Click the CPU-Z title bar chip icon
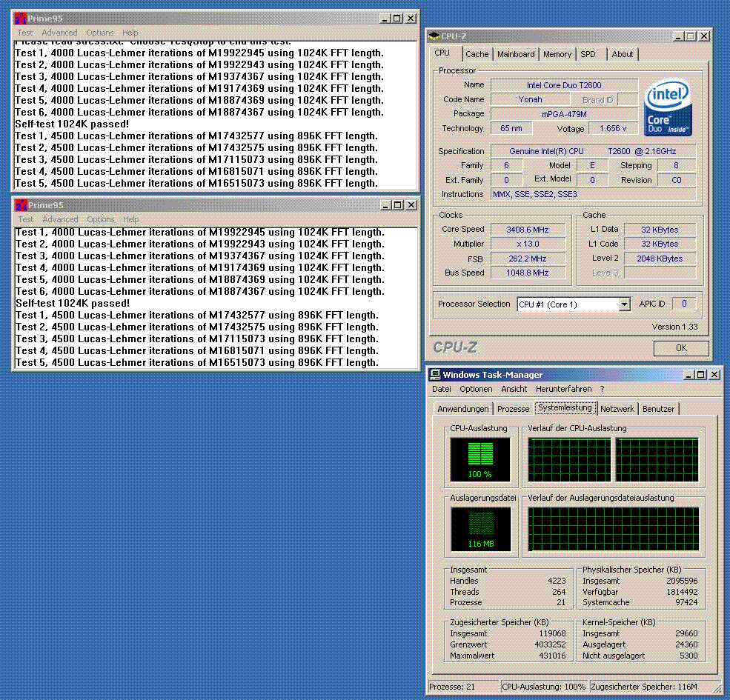Image resolution: width=730 pixels, height=700 pixels. coord(434,36)
